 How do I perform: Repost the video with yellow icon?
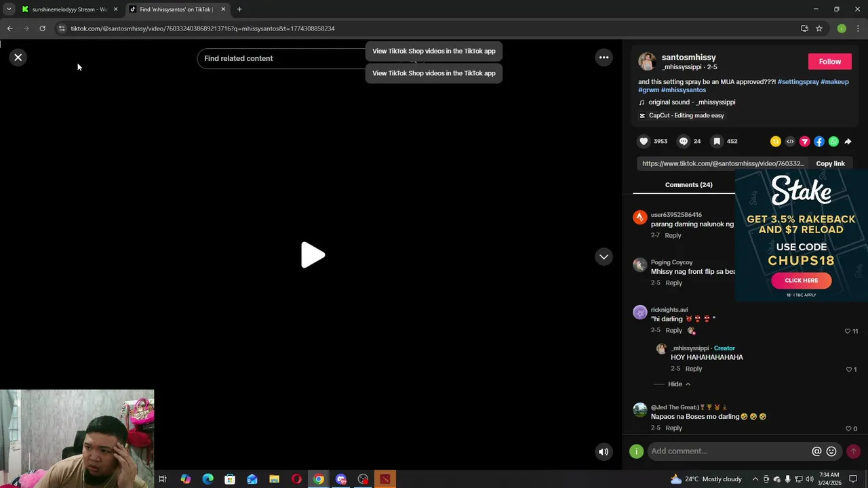tap(776, 142)
